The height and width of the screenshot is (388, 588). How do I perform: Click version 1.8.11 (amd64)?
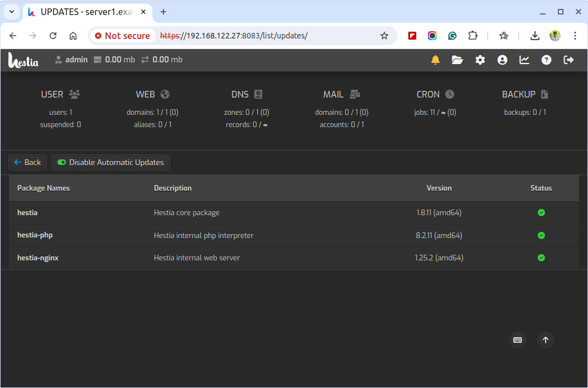[x=438, y=212]
